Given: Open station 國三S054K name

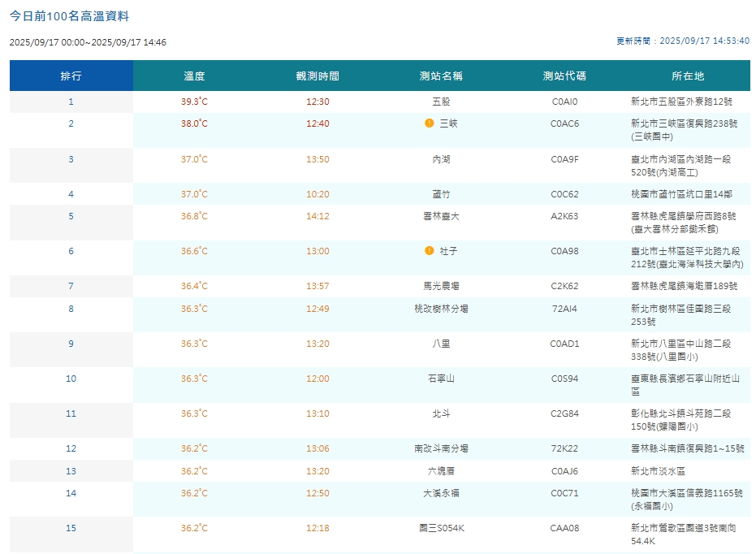Looking at the screenshot, I should 441,528.
